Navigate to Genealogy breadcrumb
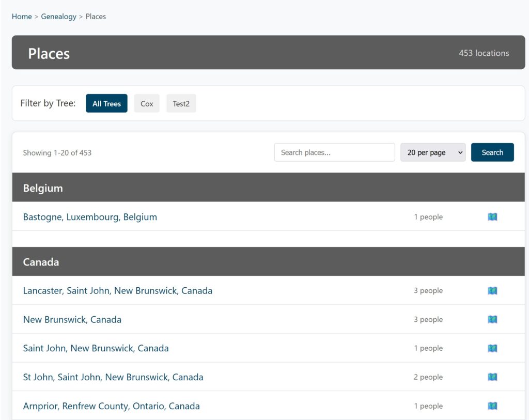 [x=58, y=17]
